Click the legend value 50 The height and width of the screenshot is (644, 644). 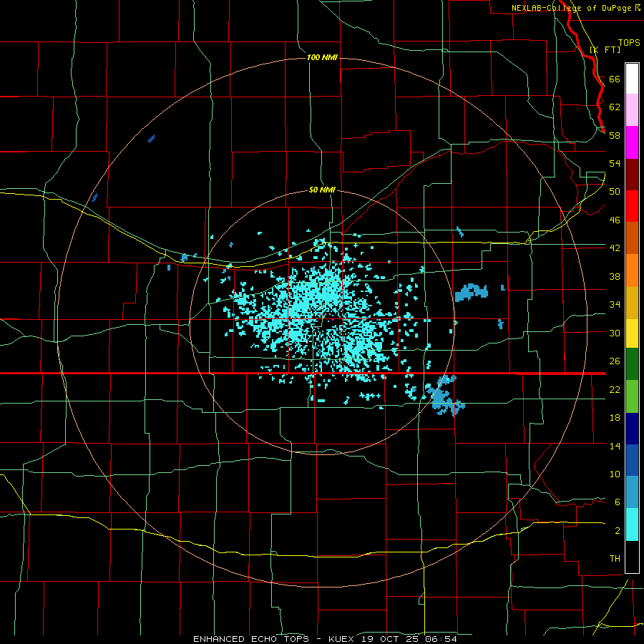615,191
